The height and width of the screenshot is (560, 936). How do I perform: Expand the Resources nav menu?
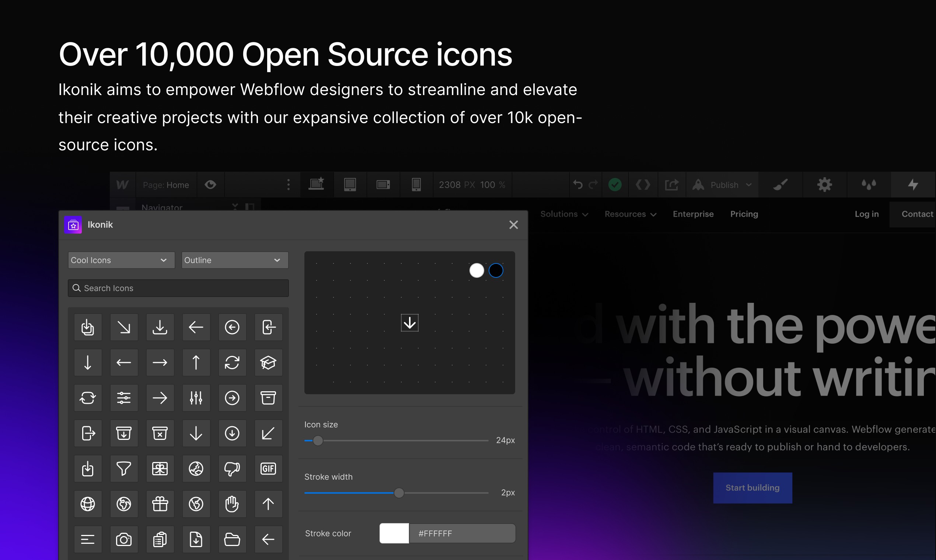point(630,214)
